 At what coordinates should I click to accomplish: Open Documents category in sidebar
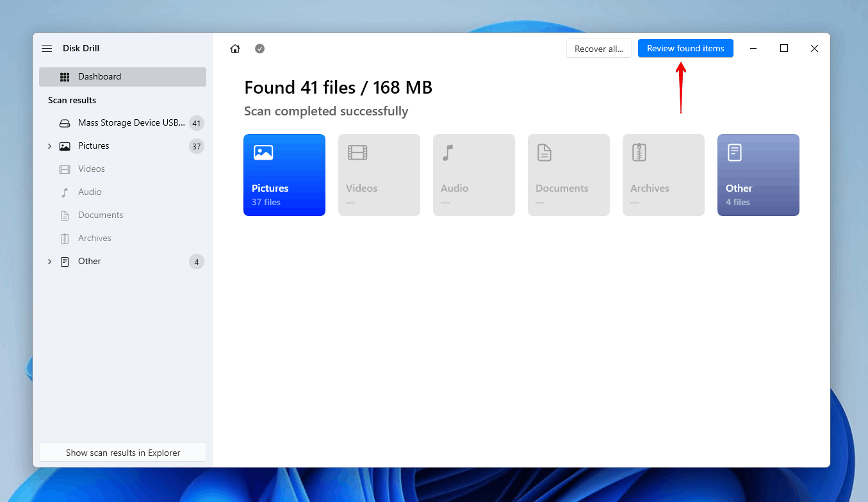pyautogui.click(x=122, y=215)
